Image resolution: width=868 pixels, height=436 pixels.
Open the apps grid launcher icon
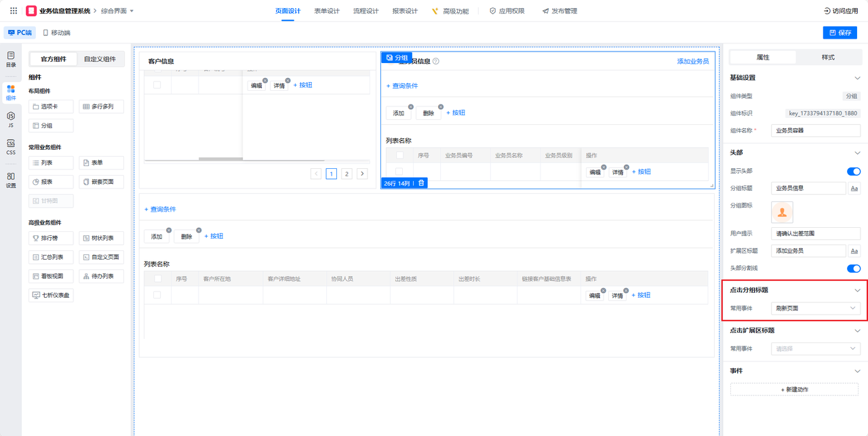point(14,11)
